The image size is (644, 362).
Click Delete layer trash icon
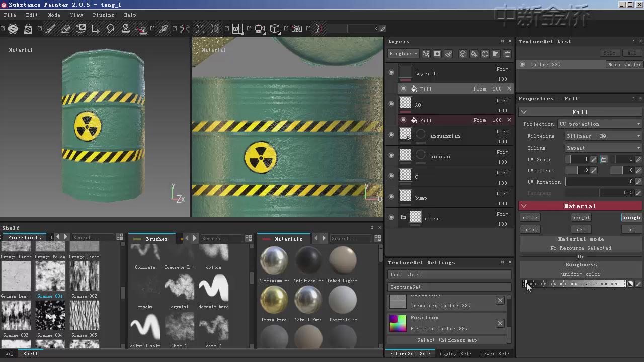click(x=507, y=54)
